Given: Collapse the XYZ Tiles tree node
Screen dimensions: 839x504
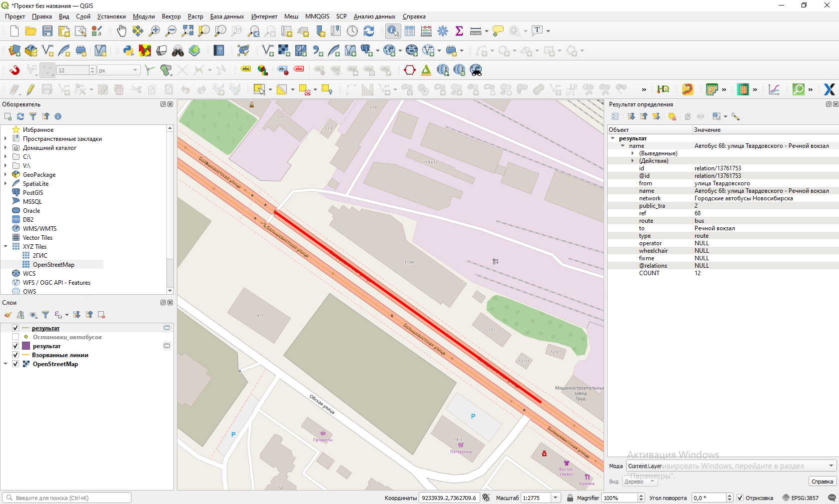Looking at the screenshot, I should click(5, 247).
